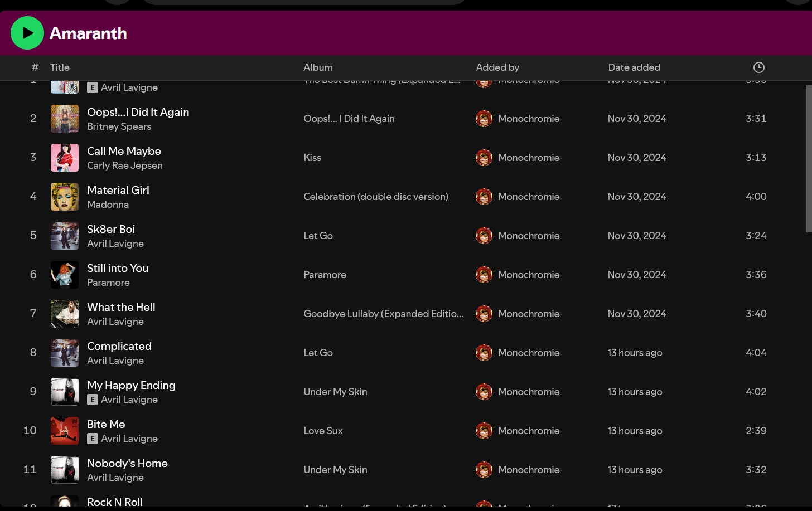Image resolution: width=812 pixels, height=511 pixels.
Task: Go to the Goodbye Lullaby album link
Action: coord(383,314)
